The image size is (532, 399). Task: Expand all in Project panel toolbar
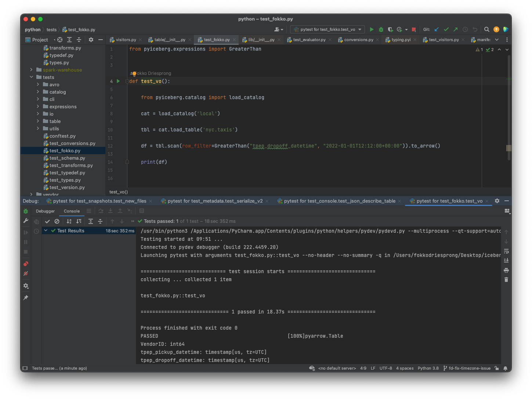69,40
